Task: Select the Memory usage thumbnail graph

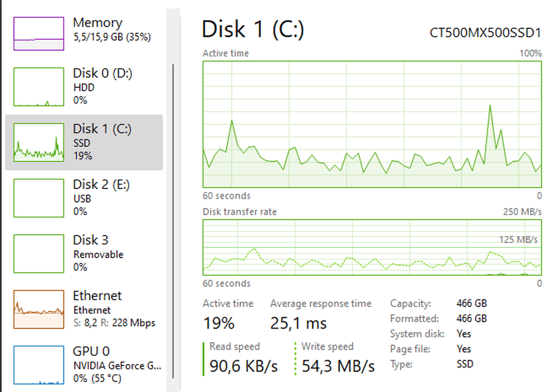Action: point(39,33)
